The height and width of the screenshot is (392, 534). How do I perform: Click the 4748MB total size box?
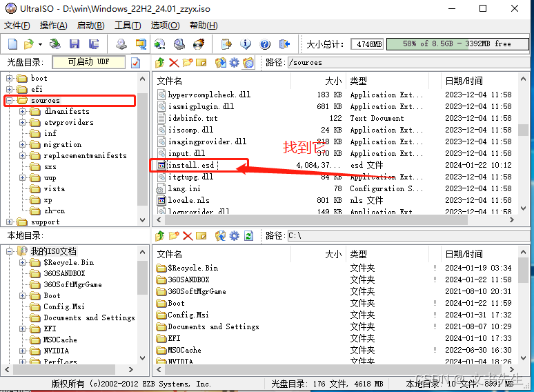click(368, 44)
